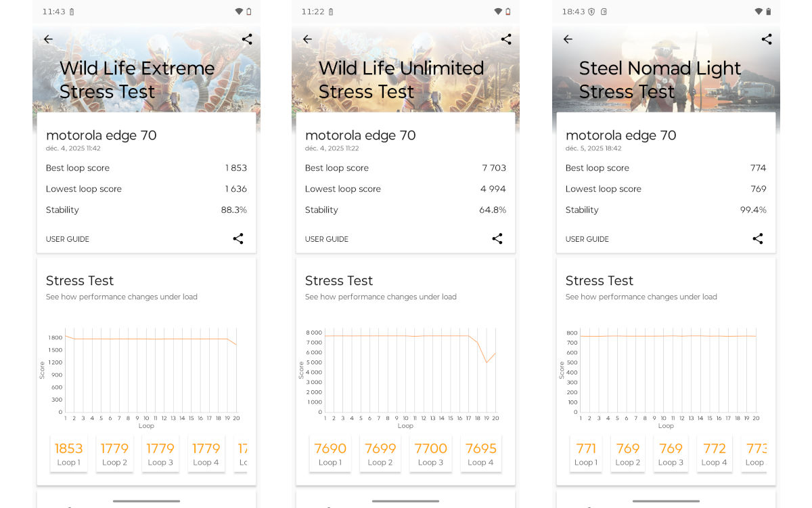This screenshot has height=508, width=812.
Task: Share the 99.4% stability result card
Action: pyautogui.click(x=758, y=238)
